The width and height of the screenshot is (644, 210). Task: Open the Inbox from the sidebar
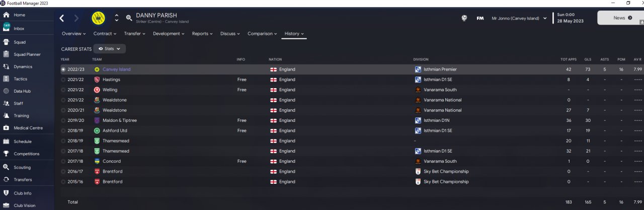coord(19,29)
